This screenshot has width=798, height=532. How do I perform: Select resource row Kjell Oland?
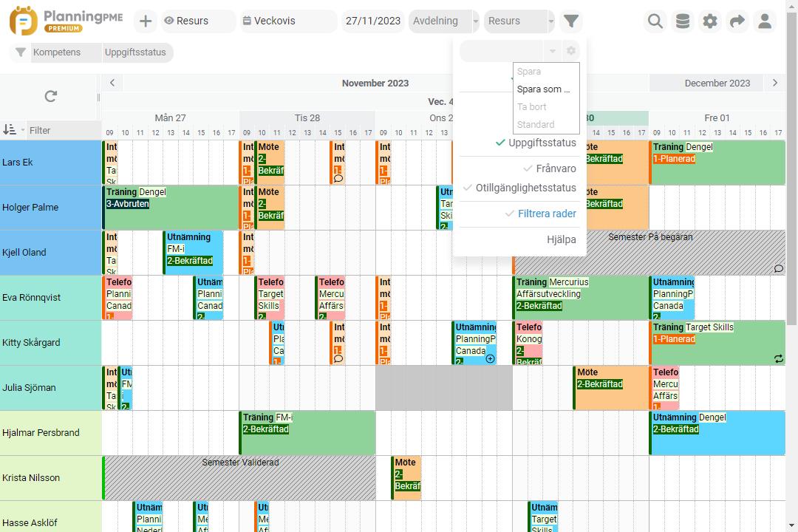click(51, 253)
